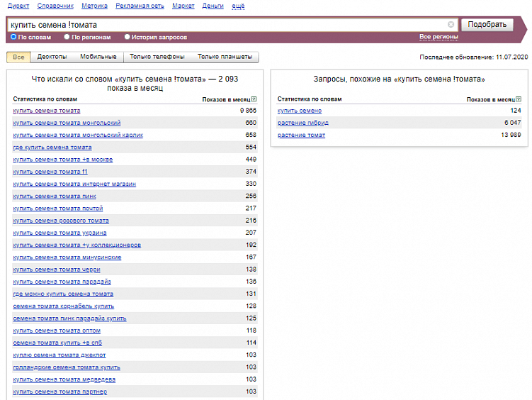This screenshot has width=532, height=400.
Task: Open the 'Все регионы' region selector
Action: point(438,37)
